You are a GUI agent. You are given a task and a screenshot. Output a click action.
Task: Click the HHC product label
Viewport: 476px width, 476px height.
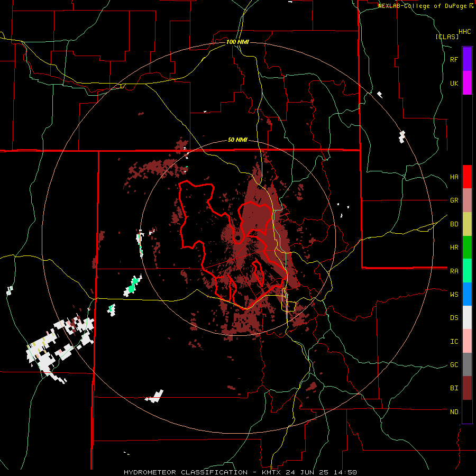tap(464, 32)
